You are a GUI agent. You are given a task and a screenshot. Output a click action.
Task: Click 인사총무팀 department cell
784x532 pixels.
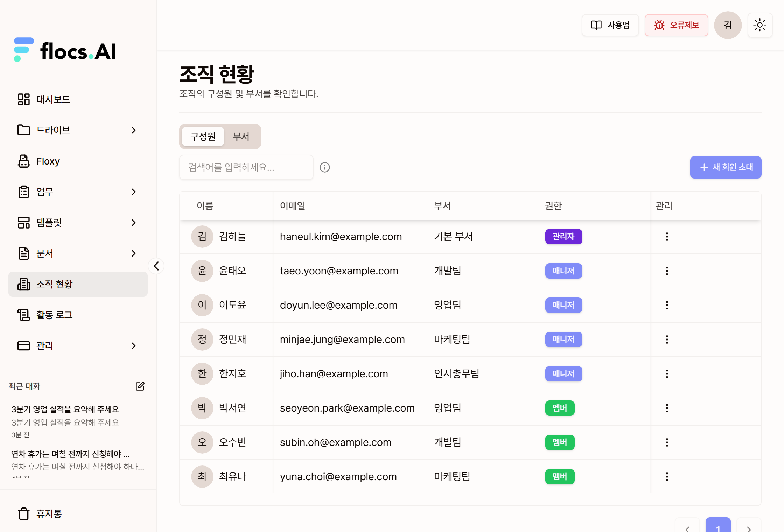[456, 374]
